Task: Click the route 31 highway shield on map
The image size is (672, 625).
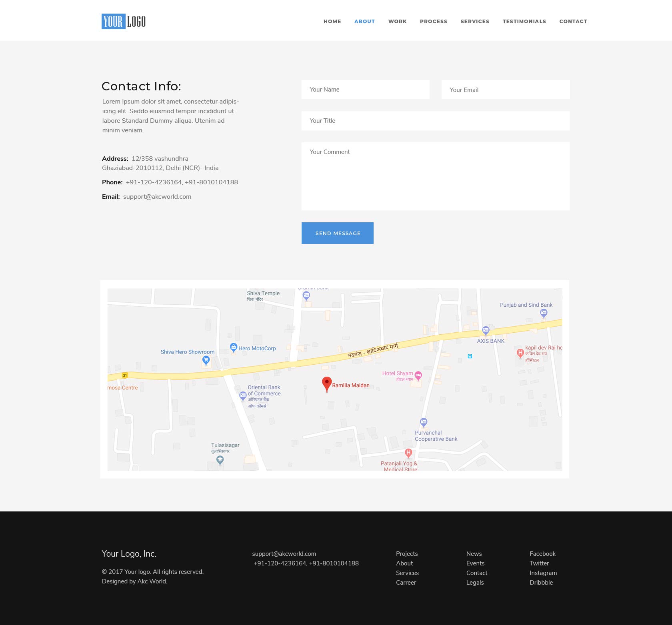Action: 125,375
